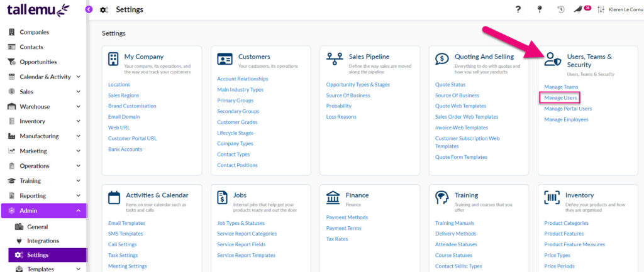Open Opportunity Types & Stages link
Image resolution: width=644 pixels, height=272 pixels.
358,85
